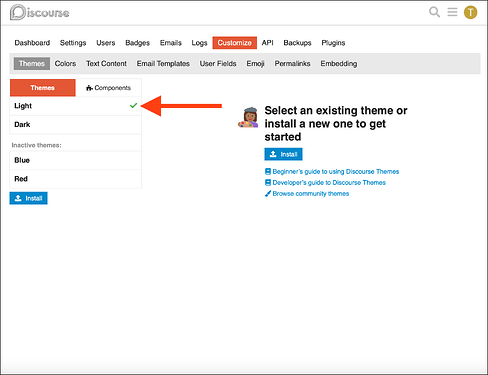Select the Light theme row
This screenshot has height=375, width=488.
76,106
